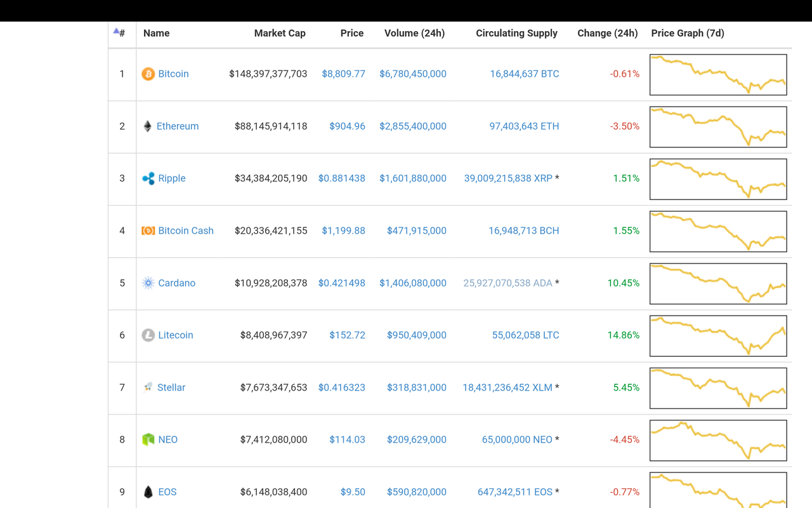Open the Bitcoin Cash name link
Image resolution: width=812 pixels, height=508 pixels.
pos(186,231)
